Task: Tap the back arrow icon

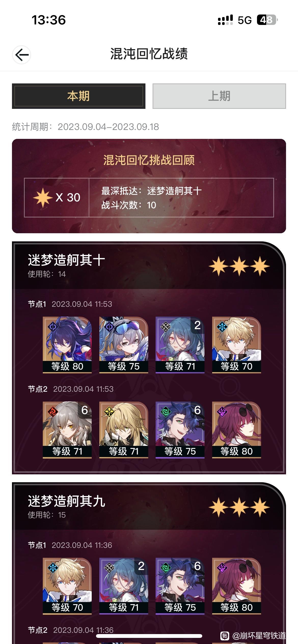Action: (22, 55)
